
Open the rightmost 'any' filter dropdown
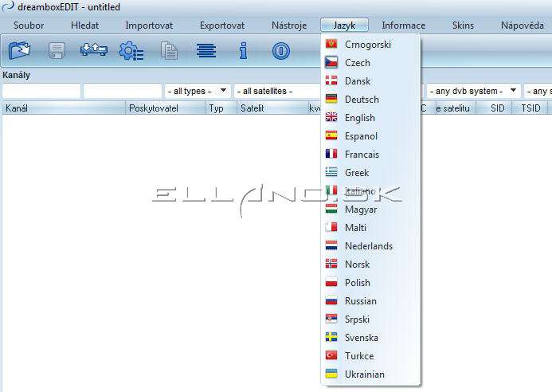[x=538, y=91]
